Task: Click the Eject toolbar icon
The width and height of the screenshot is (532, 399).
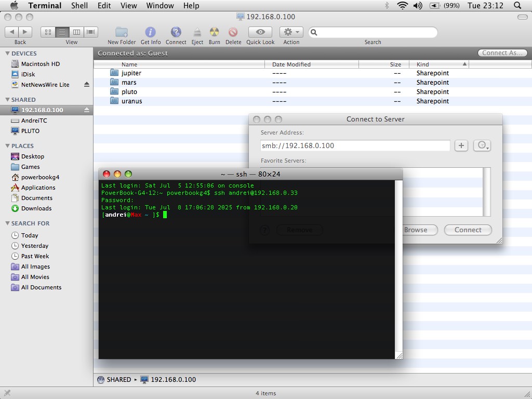Action: tap(197, 32)
